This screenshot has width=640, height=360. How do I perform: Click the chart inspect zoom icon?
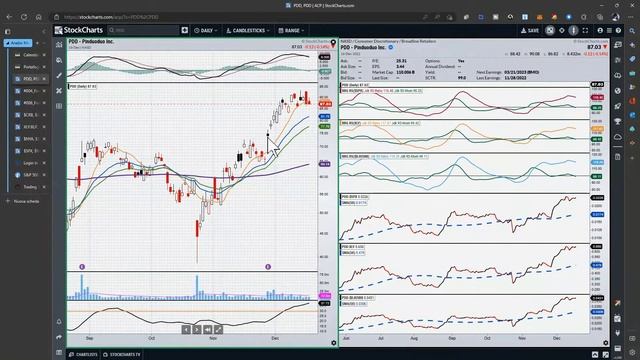tap(59, 60)
